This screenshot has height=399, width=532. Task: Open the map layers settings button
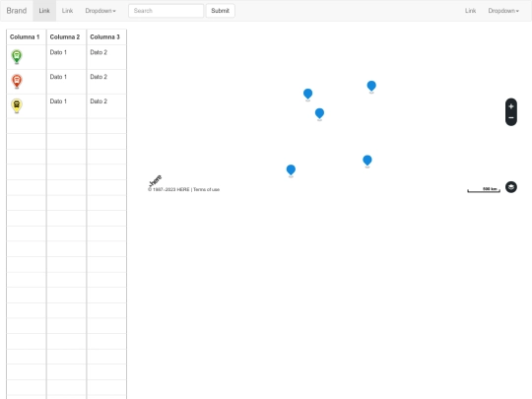(x=511, y=187)
